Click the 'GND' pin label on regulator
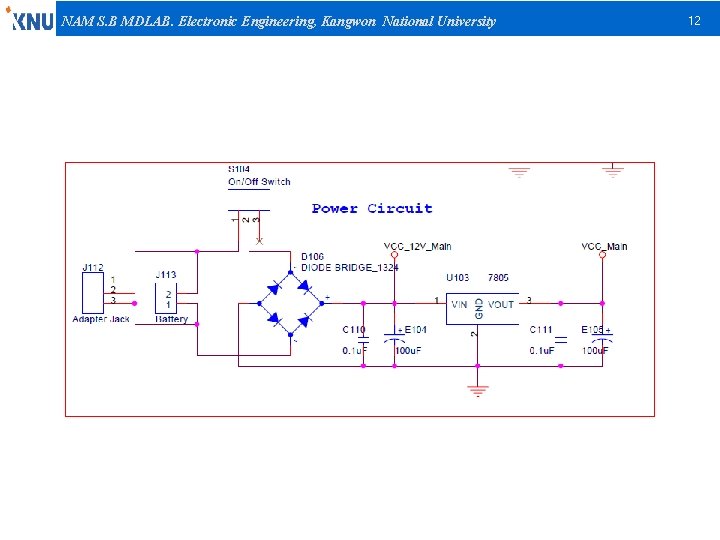 pos(478,309)
